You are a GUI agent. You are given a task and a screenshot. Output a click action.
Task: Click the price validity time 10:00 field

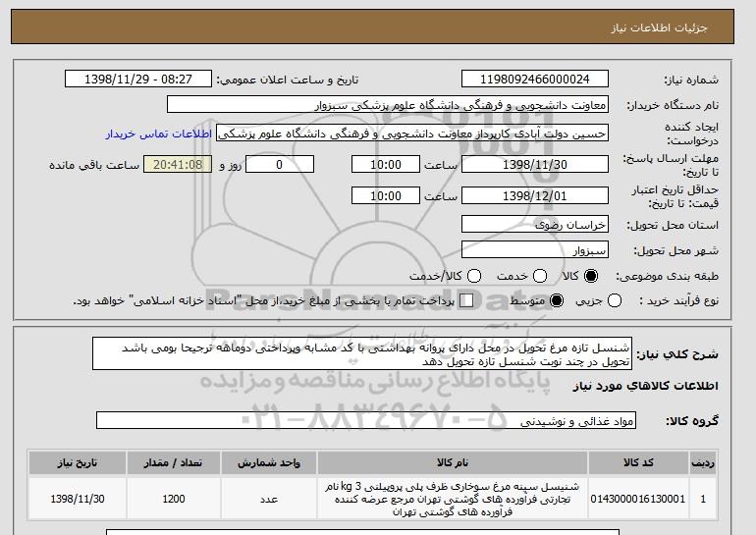click(x=386, y=195)
